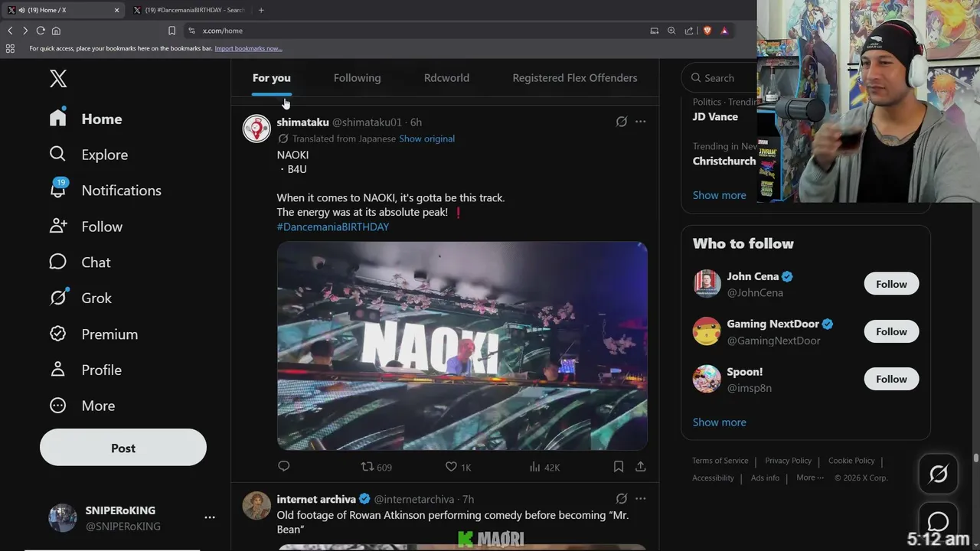Viewport: 980px width, 551px height.
Task: View analytics for the 42K views post
Action: pyautogui.click(x=535, y=467)
